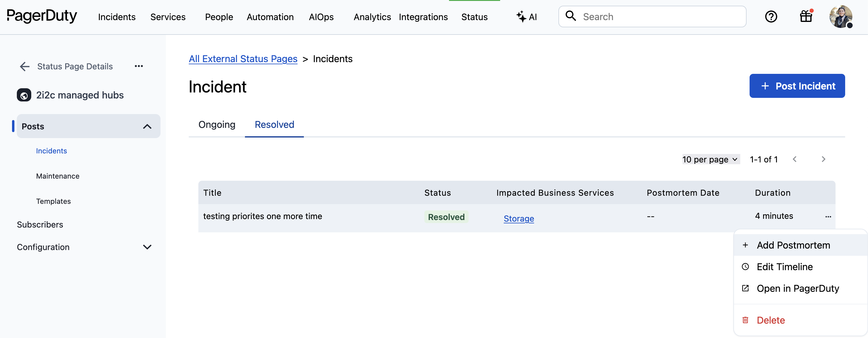This screenshot has height=338, width=868.
Task: Open the row actions ellipsis for testing priorites
Action: pyautogui.click(x=828, y=216)
